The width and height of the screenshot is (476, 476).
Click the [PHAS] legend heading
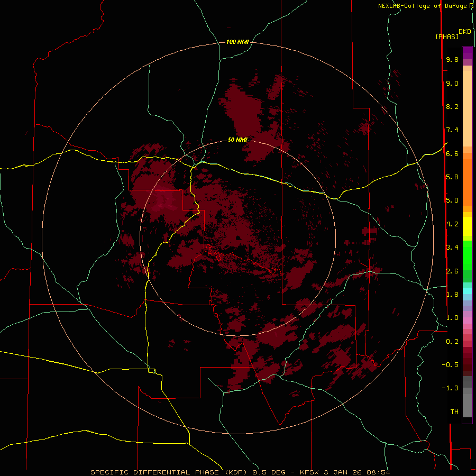(447, 36)
